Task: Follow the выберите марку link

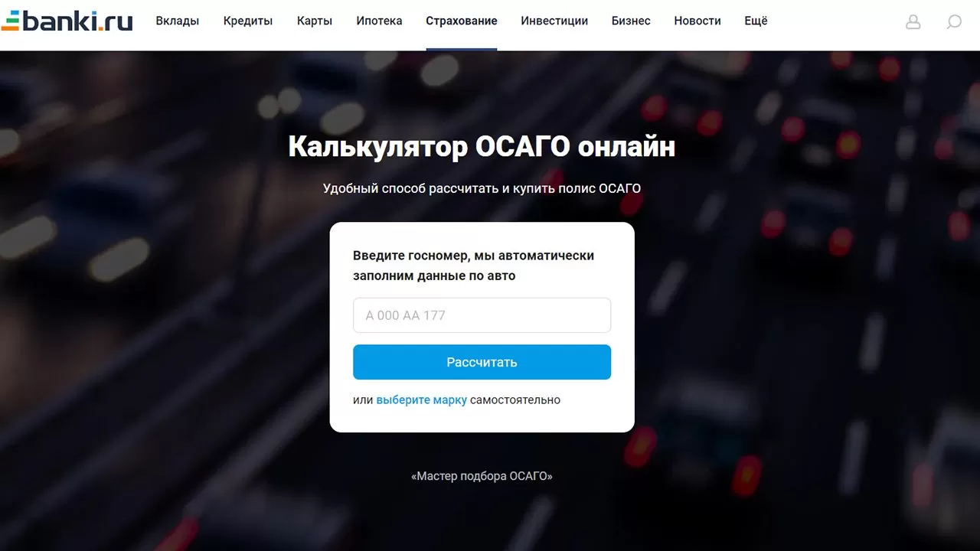Action: (421, 400)
